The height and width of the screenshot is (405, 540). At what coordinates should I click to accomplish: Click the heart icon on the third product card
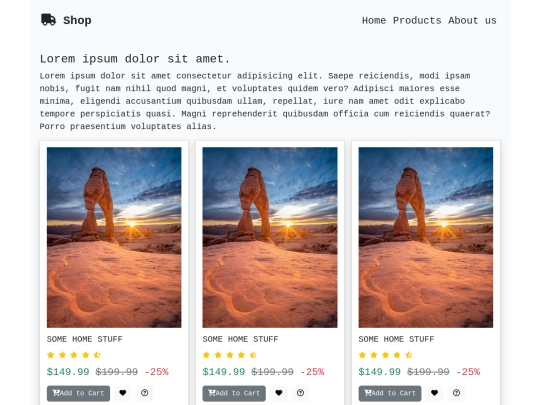(435, 393)
